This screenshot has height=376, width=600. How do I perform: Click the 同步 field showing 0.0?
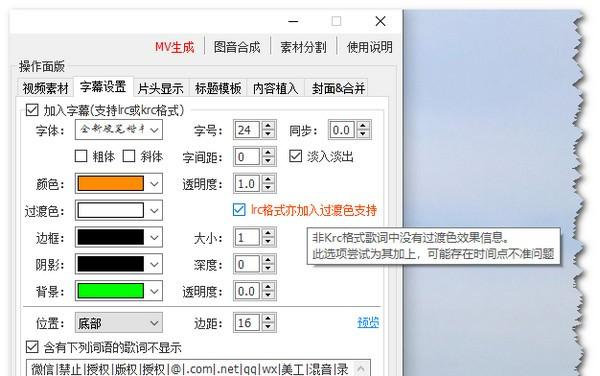tap(342, 130)
